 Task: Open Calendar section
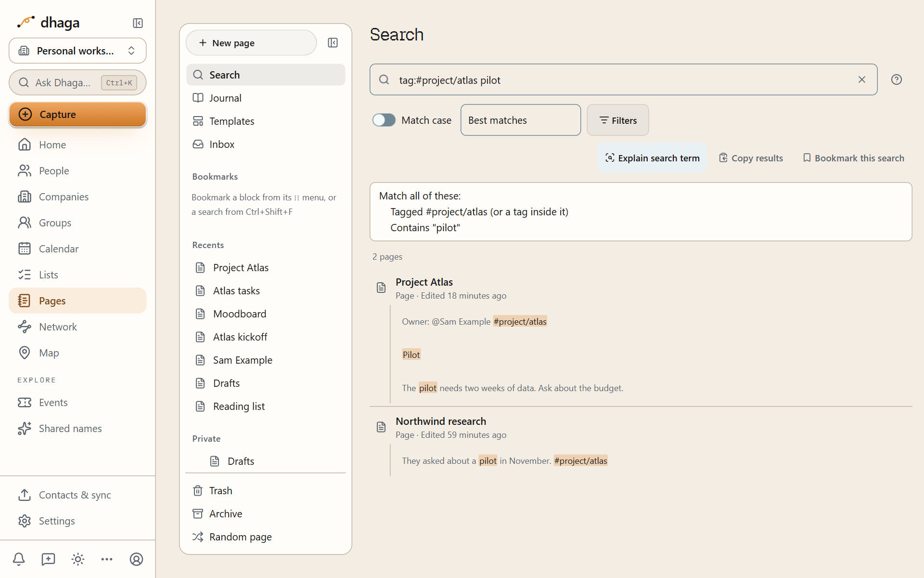click(x=77, y=249)
